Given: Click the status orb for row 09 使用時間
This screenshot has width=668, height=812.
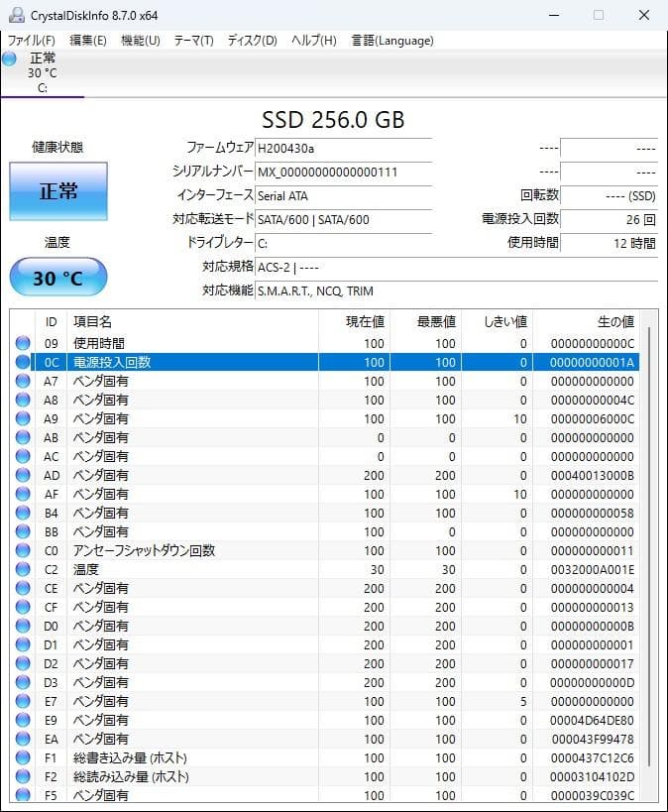Looking at the screenshot, I should [23, 343].
